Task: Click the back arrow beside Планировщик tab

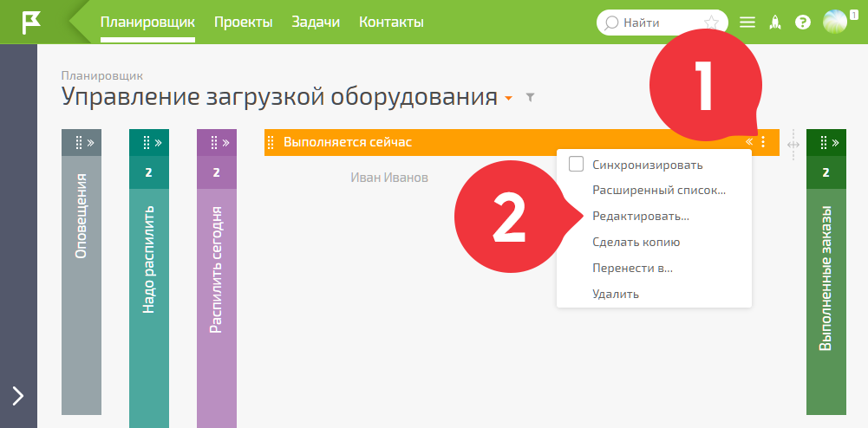Action: (81, 23)
